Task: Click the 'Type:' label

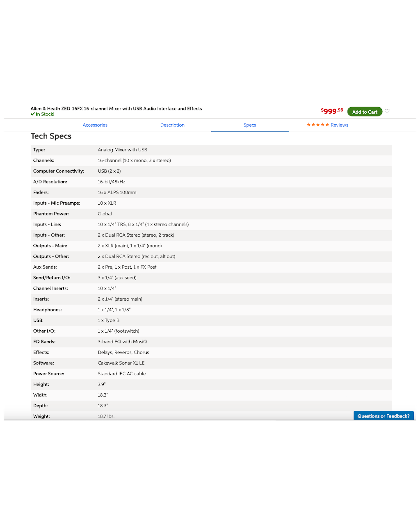Action: 39,150
